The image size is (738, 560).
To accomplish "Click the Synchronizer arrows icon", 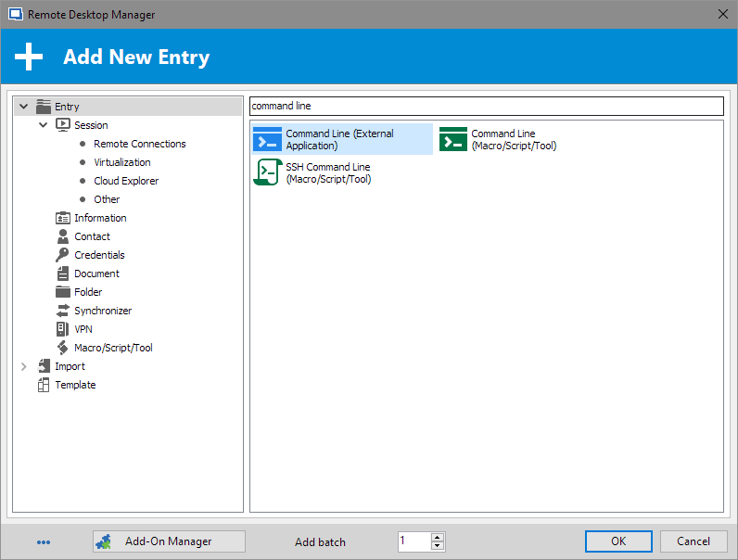I will (63, 311).
